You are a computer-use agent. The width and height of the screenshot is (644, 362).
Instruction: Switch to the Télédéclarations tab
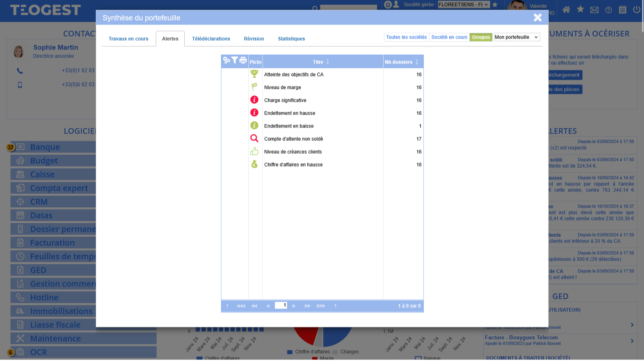click(211, 39)
